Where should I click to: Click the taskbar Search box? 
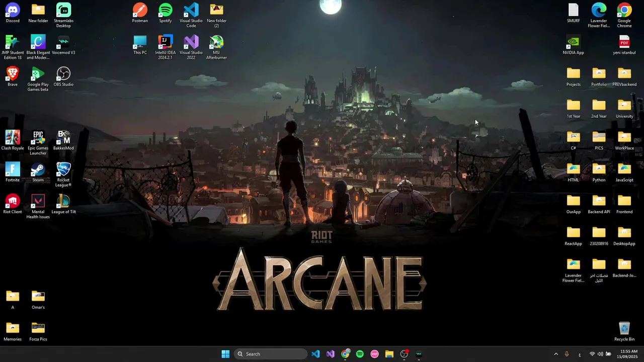pyautogui.click(x=271, y=354)
